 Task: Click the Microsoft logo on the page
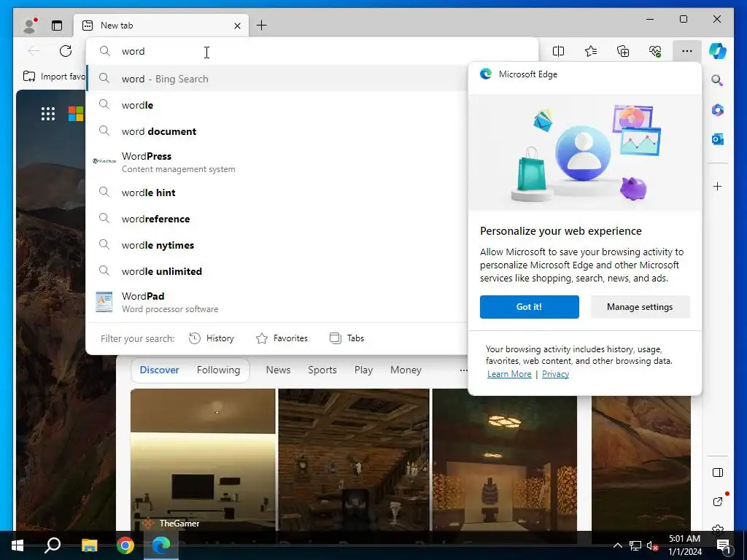click(76, 114)
